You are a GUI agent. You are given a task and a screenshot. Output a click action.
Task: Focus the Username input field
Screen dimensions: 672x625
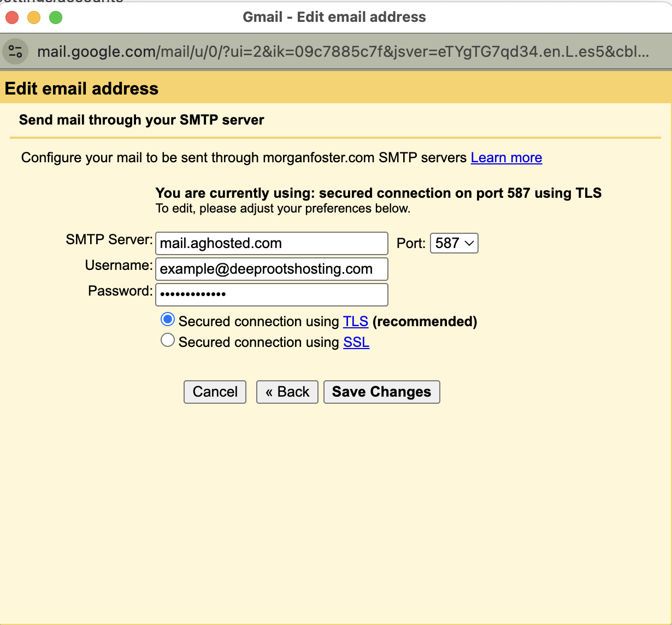tap(272, 269)
